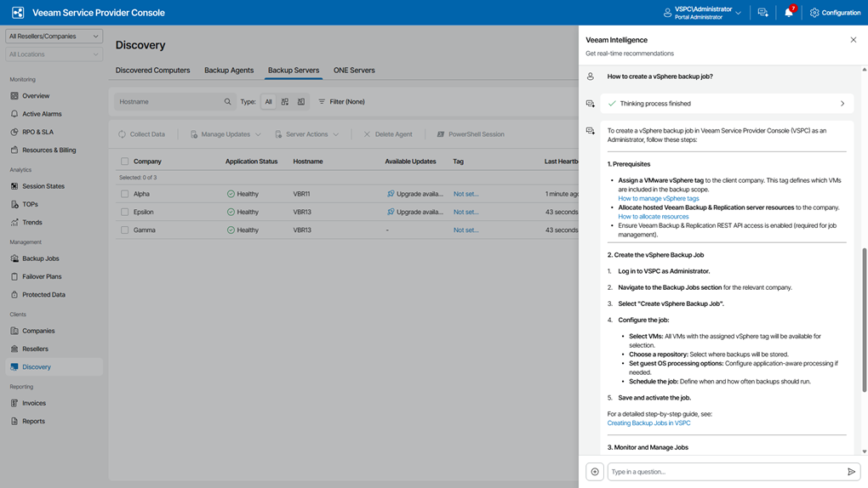Click the PowerShell Session icon
Viewport: 868px width, 488px height.
[441, 133]
